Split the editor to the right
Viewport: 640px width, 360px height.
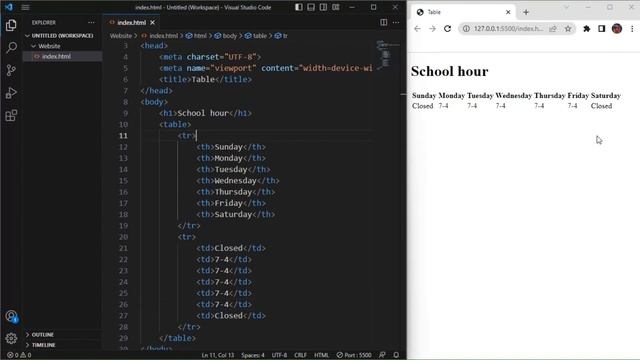click(x=384, y=22)
